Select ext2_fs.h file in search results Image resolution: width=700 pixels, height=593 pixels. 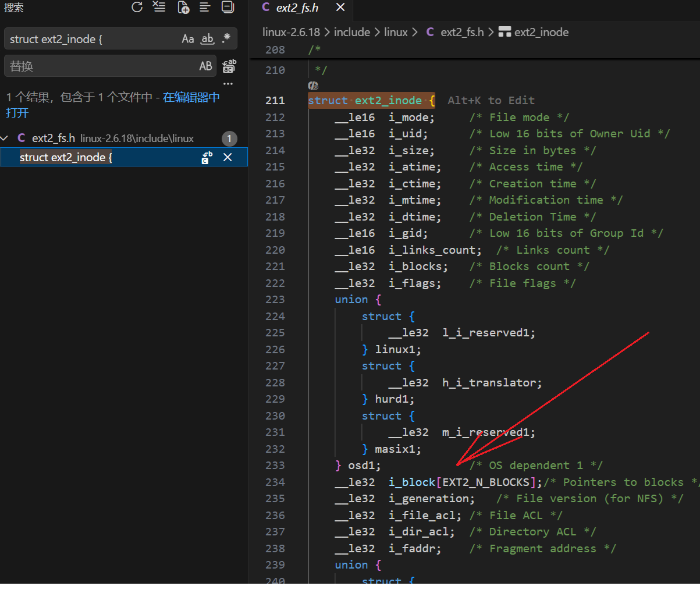pos(54,139)
